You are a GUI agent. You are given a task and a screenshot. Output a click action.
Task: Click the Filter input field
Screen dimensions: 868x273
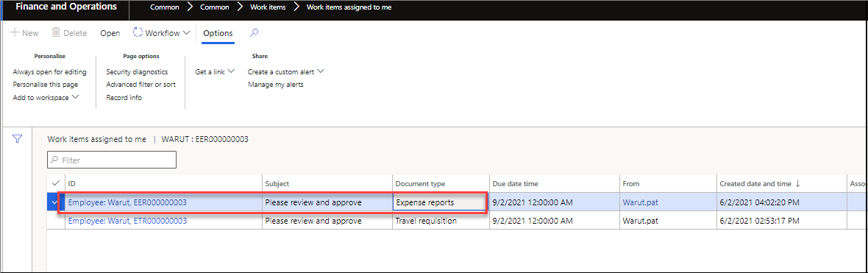click(x=112, y=160)
